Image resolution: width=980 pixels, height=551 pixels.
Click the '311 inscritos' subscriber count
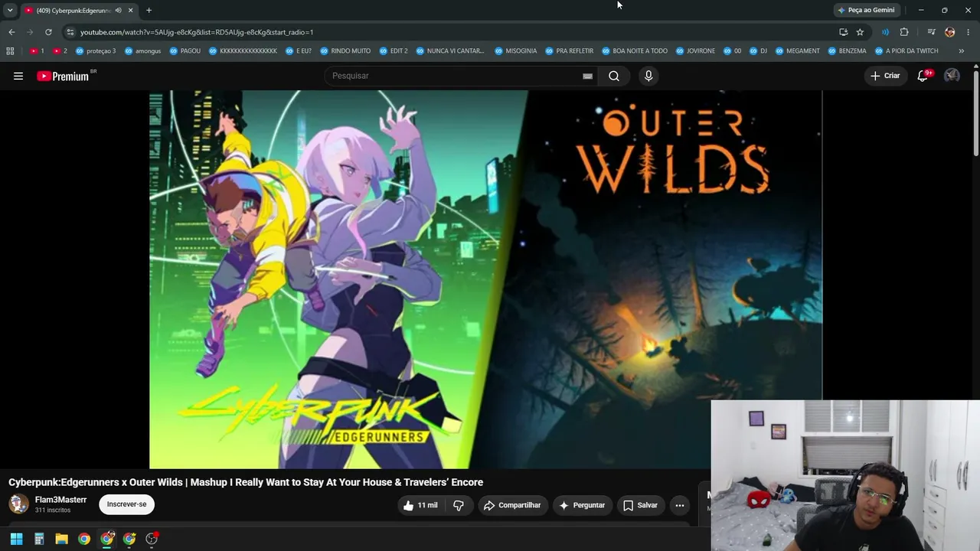[x=53, y=510]
